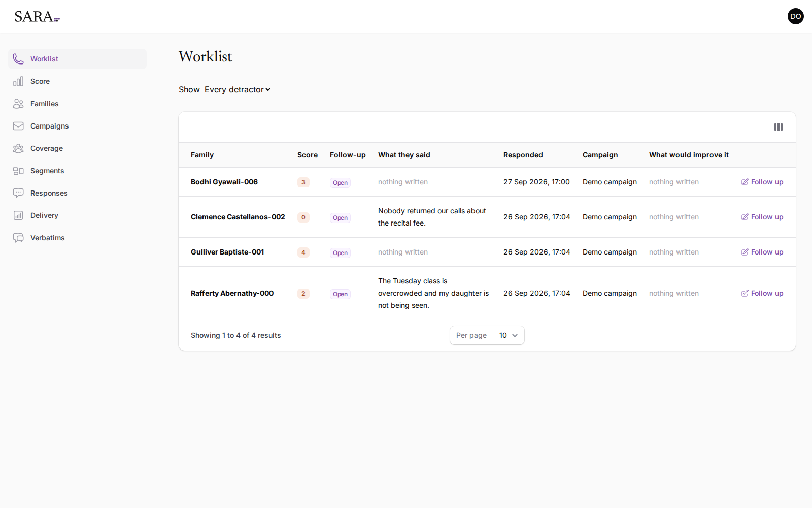Follow up with Bodhi Gyawali-006

(x=762, y=182)
